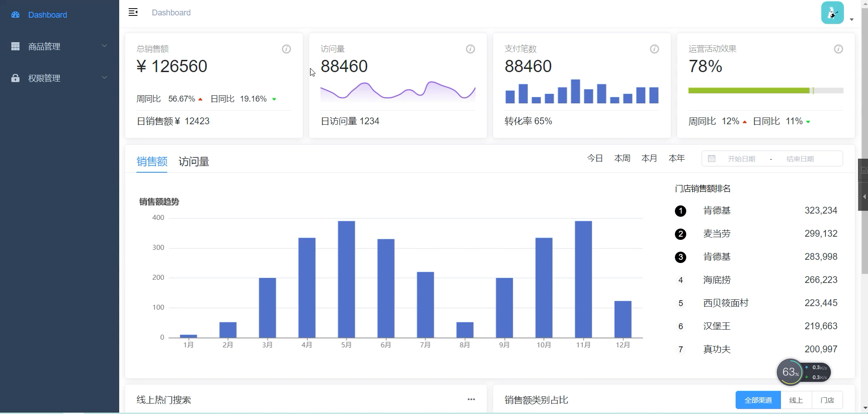Click the 12月 bar in sales chart
This screenshot has height=414, width=868.
(x=623, y=319)
